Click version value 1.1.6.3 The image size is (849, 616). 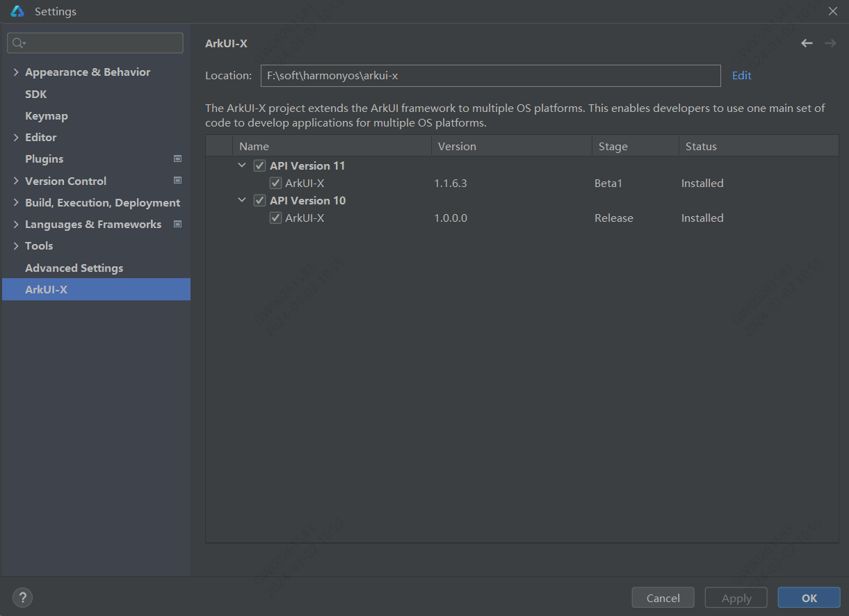[451, 183]
